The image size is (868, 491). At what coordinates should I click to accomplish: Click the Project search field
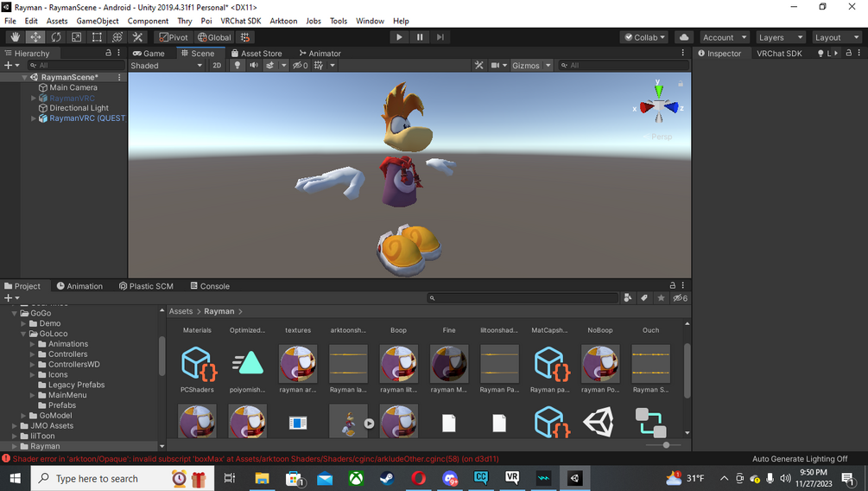[523, 298]
